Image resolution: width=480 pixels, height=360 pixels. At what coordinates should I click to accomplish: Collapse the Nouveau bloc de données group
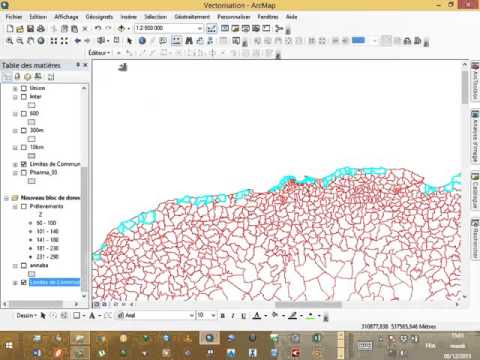[6, 198]
